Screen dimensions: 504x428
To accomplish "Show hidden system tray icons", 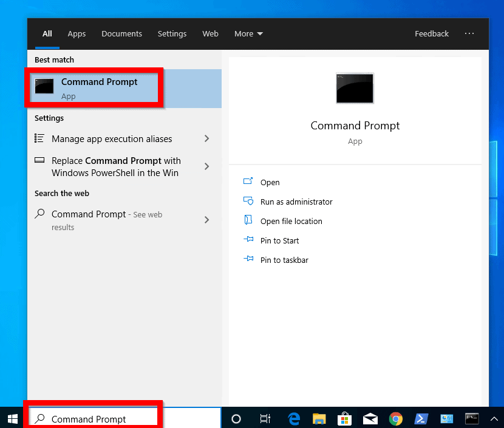I will click(x=494, y=419).
